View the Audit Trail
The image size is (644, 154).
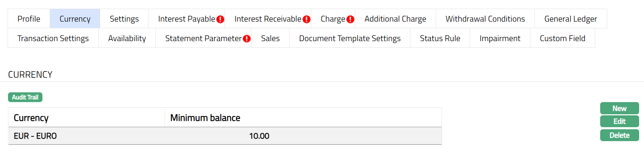click(25, 97)
